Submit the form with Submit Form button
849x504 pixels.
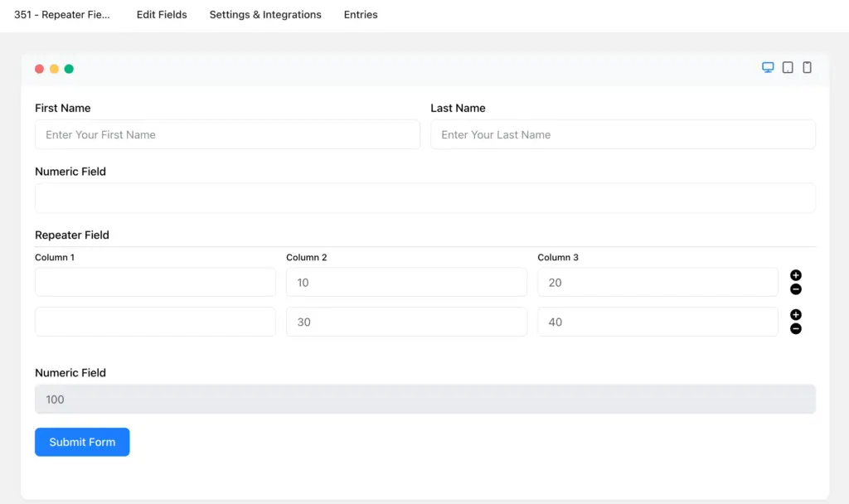click(x=82, y=442)
